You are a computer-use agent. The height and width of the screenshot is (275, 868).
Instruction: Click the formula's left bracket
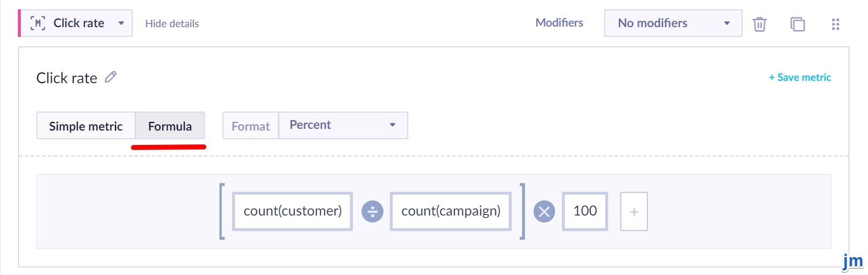pyautogui.click(x=223, y=211)
